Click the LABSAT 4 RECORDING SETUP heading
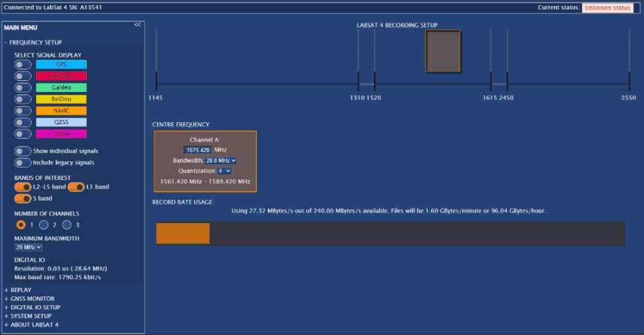 coord(397,25)
